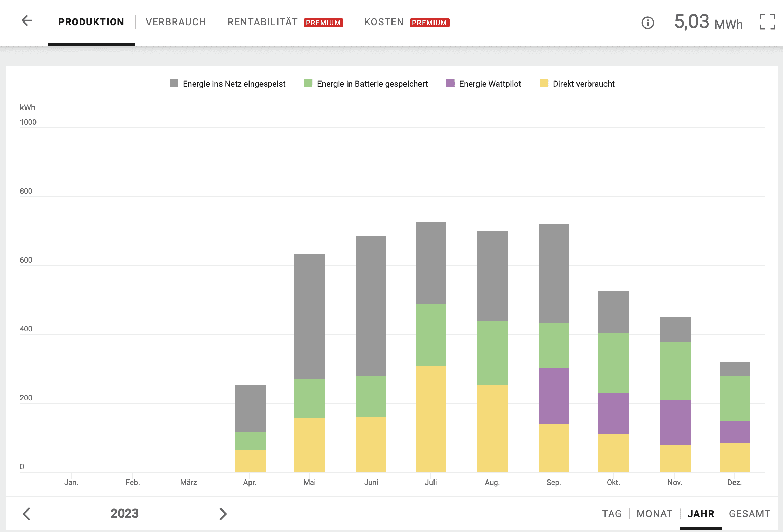Switch to the VERBRAUCH tab

176,22
